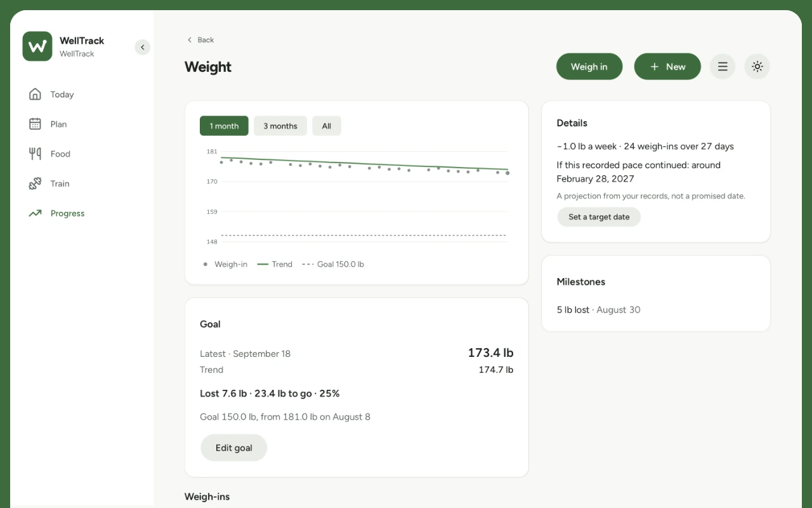Click the Weight page title
This screenshot has width=812, height=508.
(208, 67)
